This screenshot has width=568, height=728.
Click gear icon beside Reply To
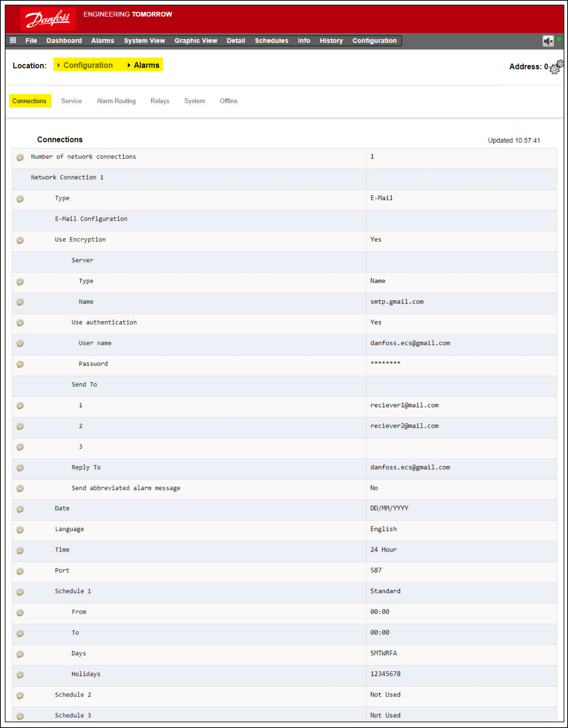pos(20,468)
